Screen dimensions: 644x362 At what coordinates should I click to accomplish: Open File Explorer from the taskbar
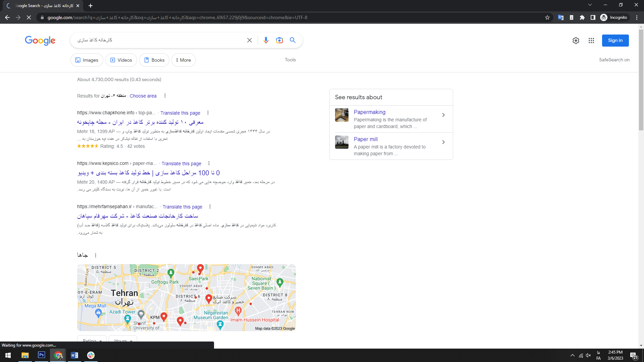tap(25, 355)
